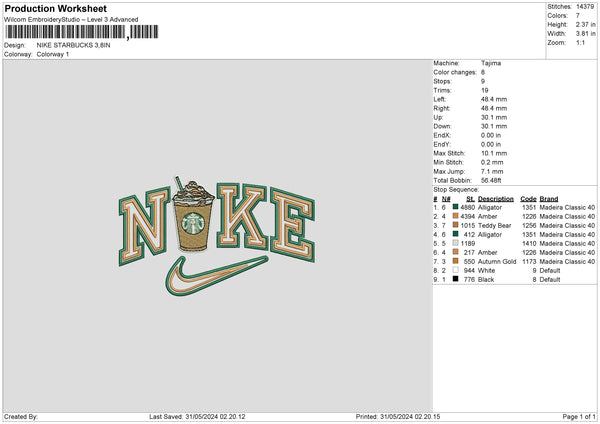Click the EndX value 0.00 in
The image size is (600, 424).
[x=491, y=135]
